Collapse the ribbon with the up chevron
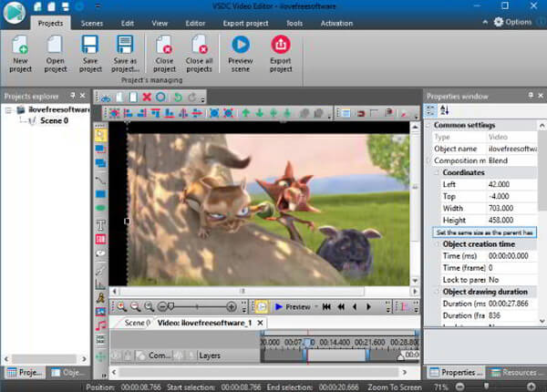547x392 pixels. point(485,22)
